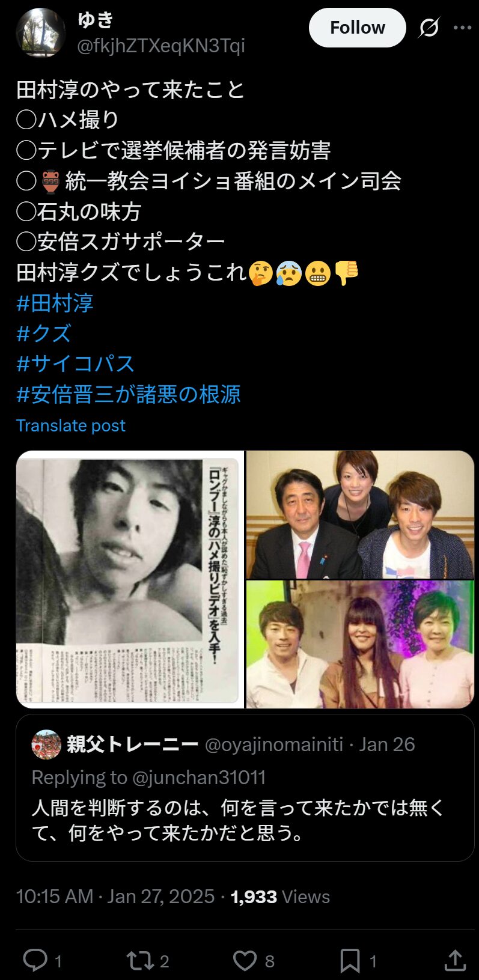Viewport: 479px width, 980px height.
Task: Open the magazine article image on left
Action: (130, 579)
